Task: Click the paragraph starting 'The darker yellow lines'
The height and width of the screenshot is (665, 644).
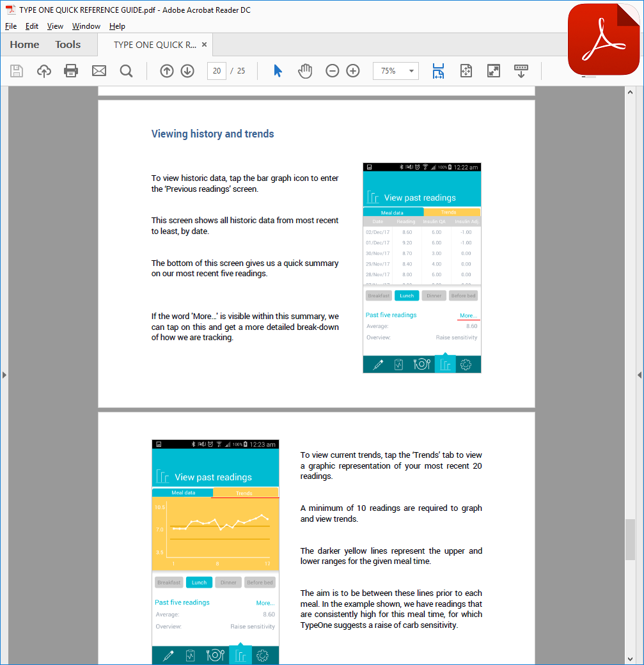Action: tap(391, 556)
